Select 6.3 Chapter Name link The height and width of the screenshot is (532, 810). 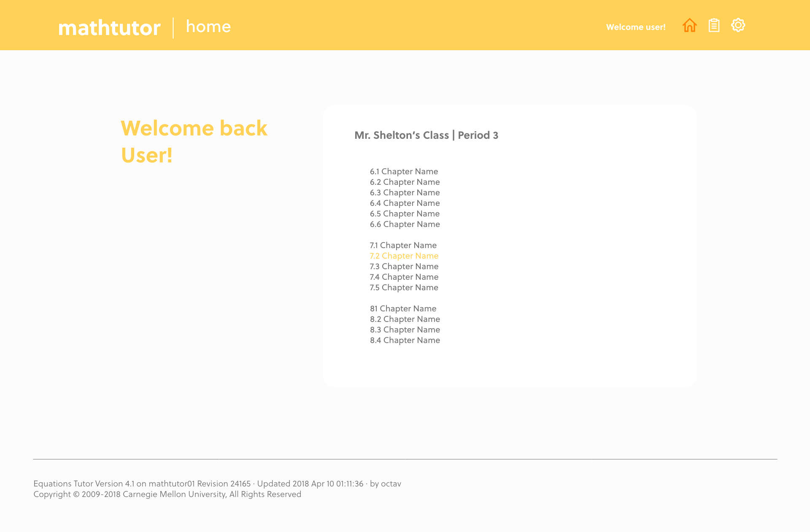[405, 193]
